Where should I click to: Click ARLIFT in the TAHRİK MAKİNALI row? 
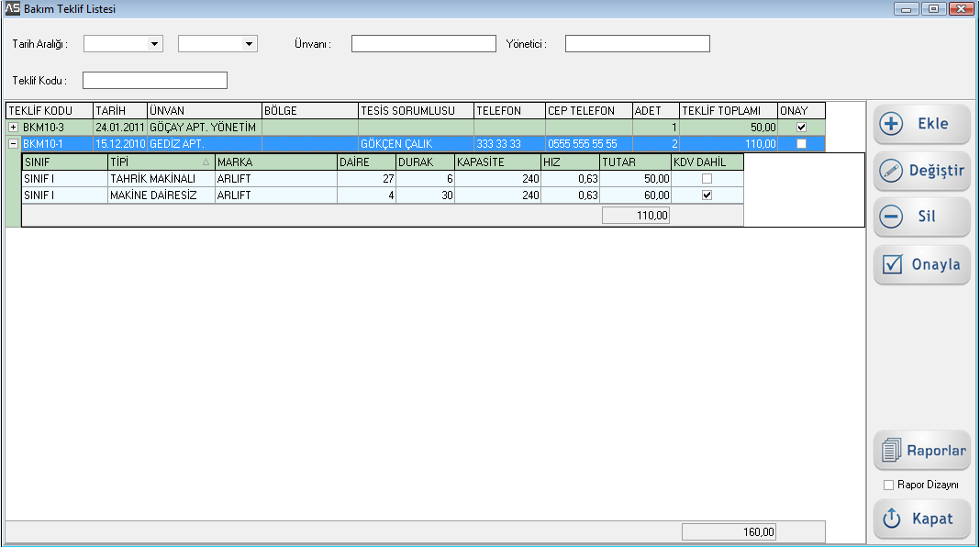[x=275, y=179]
